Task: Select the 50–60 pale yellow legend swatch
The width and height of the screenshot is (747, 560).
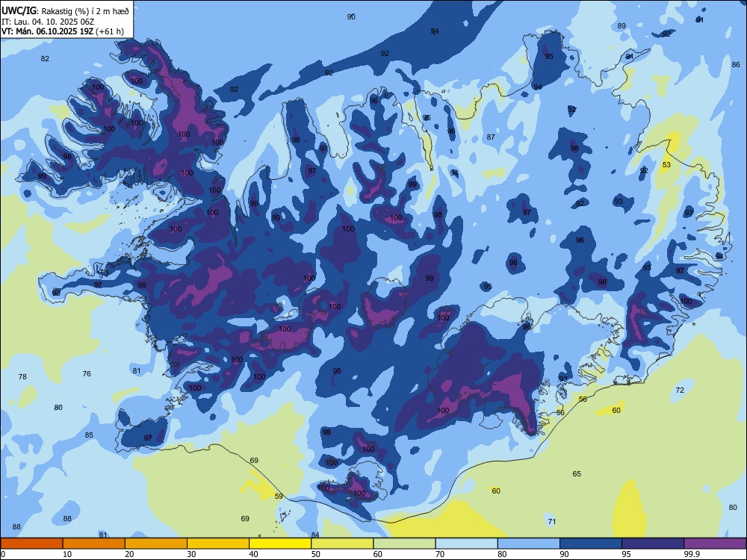Action: tap(343, 544)
